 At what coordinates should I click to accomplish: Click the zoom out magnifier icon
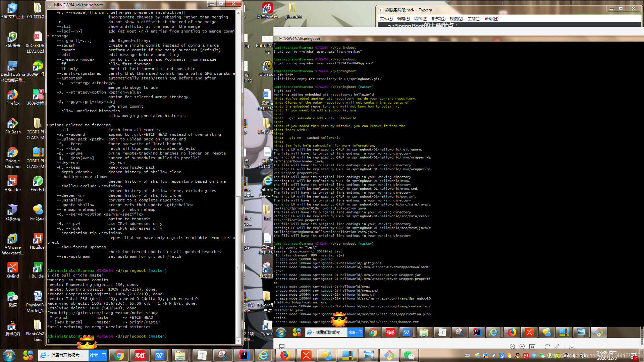coord(522,347)
